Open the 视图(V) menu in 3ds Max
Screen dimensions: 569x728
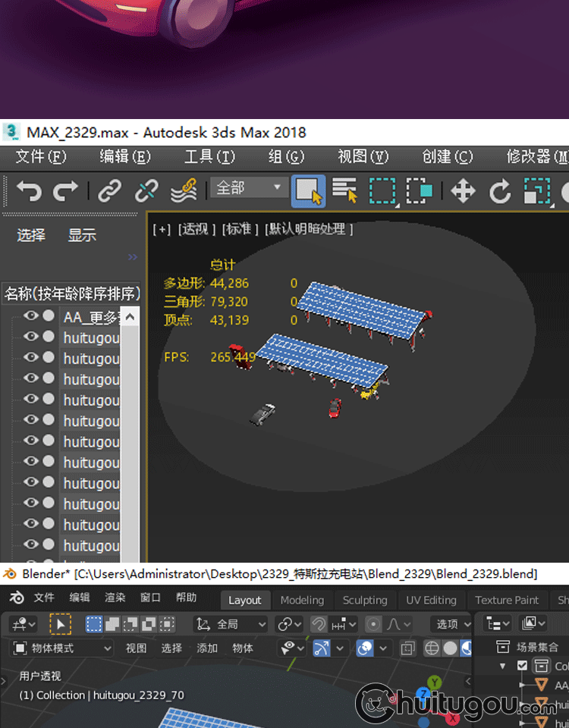click(x=363, y=156)
